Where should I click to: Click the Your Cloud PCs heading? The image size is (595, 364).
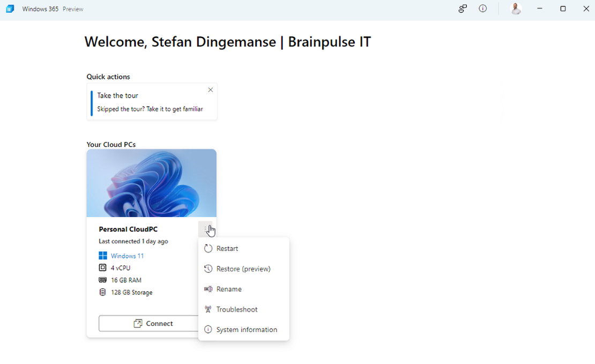click(111, 145)
